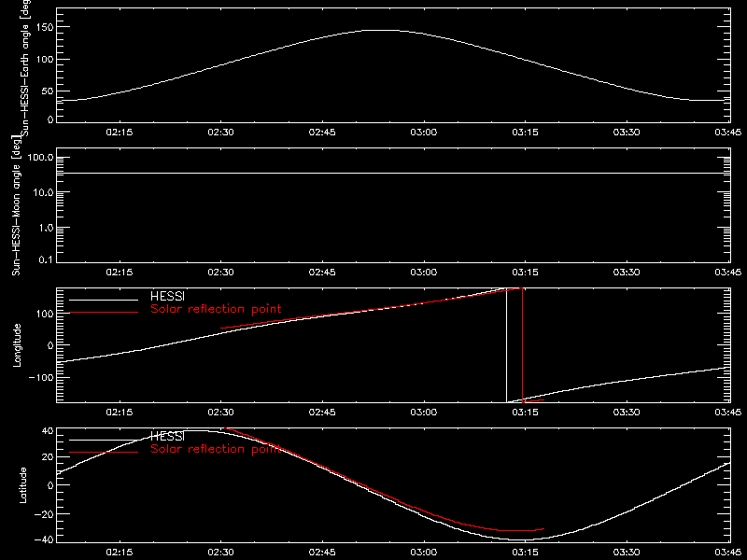Click 03:00 time label under Latitude plot

424,552
